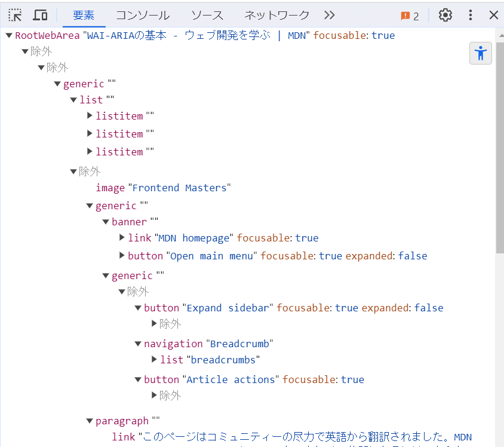Open the three-dot customize menu
504x447 pixels.
[469, 15]
